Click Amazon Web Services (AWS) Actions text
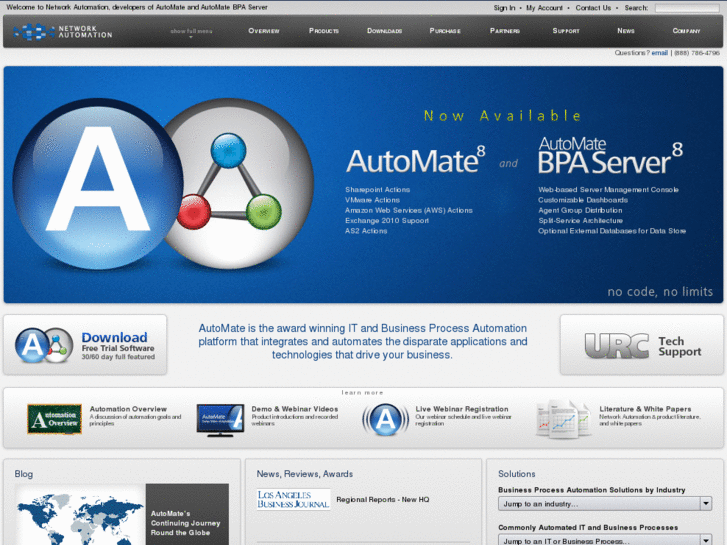The height and width of the screenshot is (545, 727). [408, 210]
